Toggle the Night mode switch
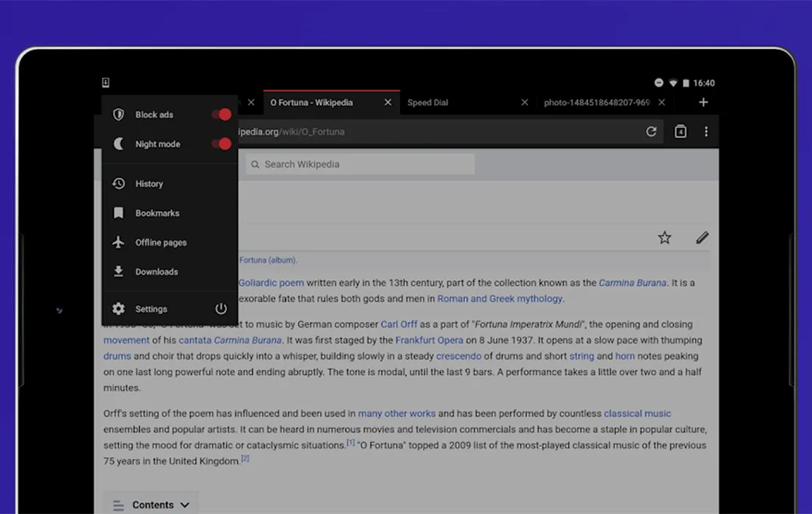 coord(222,144)
